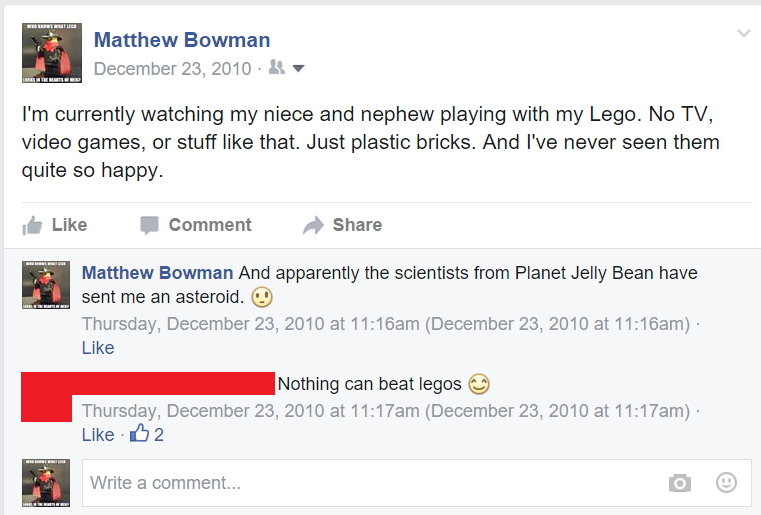Click the Share button text
This screenshot has width=761, height=515.
357,225
